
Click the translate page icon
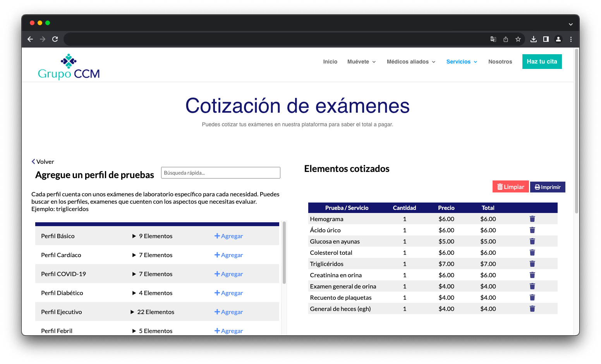click(x=493, y=39)
